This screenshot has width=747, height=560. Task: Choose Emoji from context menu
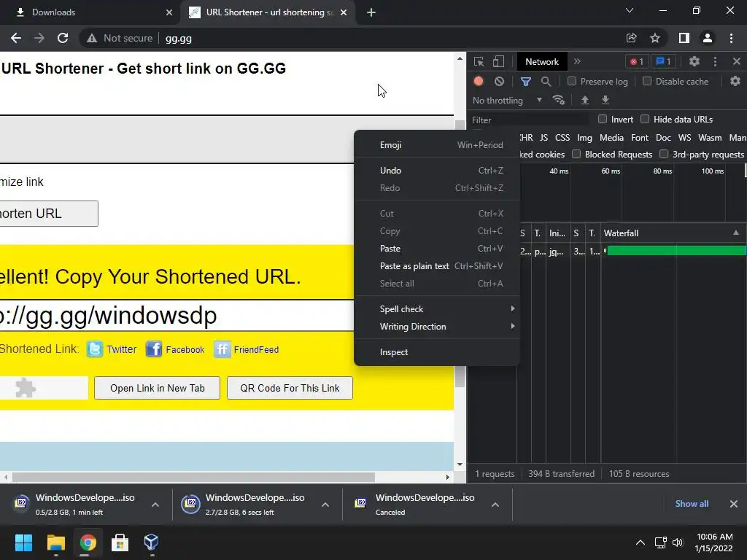point(438,145)
